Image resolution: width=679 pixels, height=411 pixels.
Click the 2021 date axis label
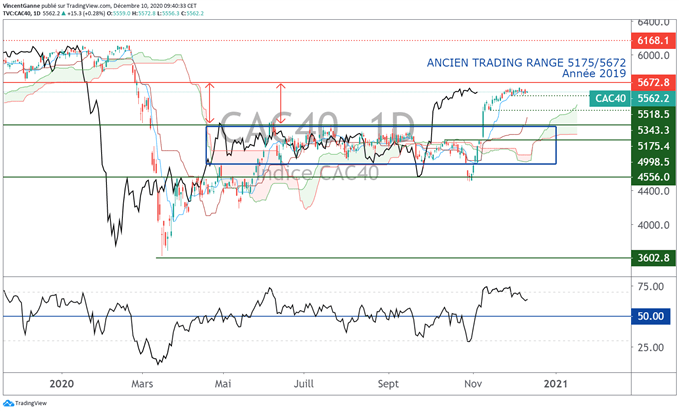555,384
